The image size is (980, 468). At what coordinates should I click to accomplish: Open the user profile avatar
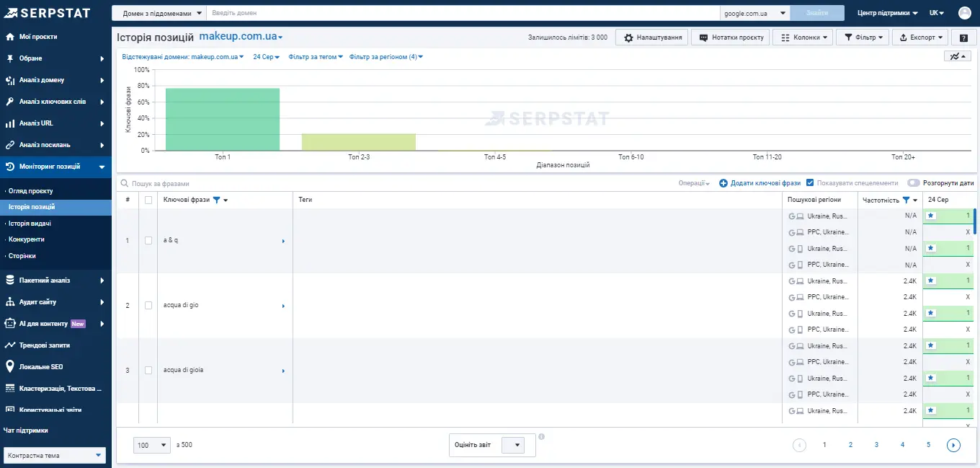point(964,13)
